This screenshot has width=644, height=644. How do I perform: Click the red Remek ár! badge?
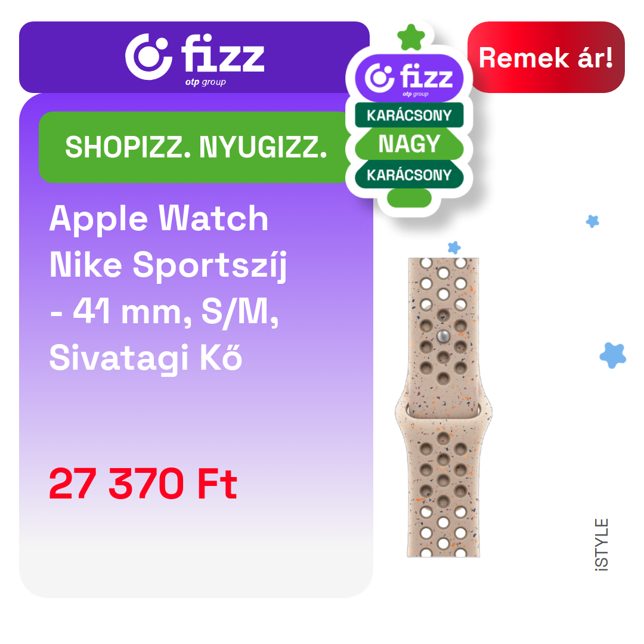(x=546, y=57)
